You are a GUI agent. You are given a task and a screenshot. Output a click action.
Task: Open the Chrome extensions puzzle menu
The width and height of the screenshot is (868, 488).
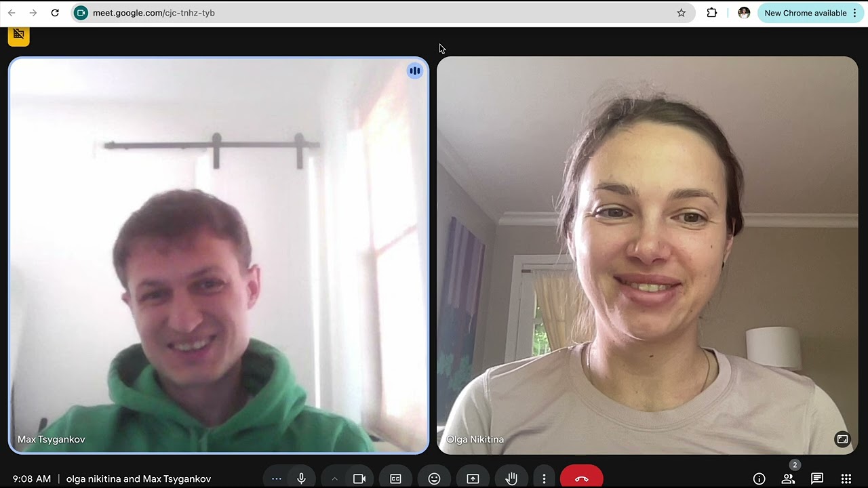click(712, 13)
